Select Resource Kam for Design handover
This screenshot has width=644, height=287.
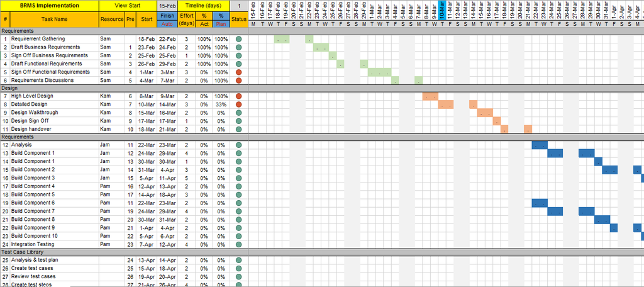click(x=106, y=129)
